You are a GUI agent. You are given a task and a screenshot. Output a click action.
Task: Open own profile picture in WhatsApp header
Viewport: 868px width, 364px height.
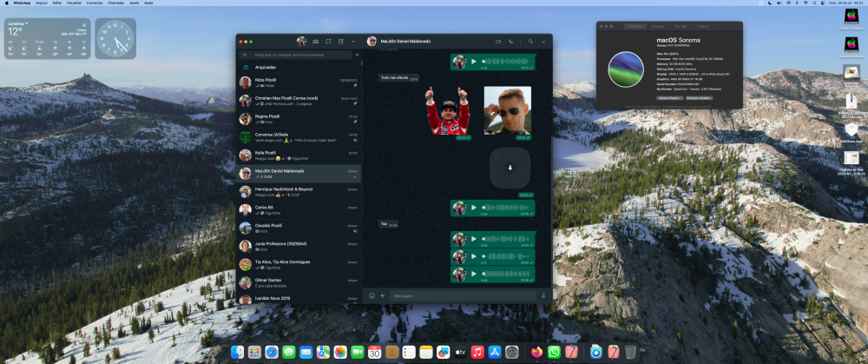pyautogui.click(x=302, y=42)
